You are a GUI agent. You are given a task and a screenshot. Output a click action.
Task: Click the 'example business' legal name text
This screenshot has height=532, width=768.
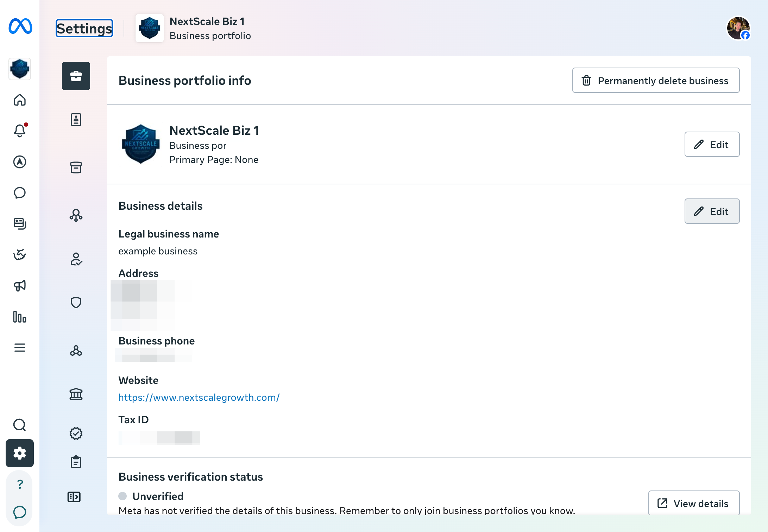(x=158, y=251)
